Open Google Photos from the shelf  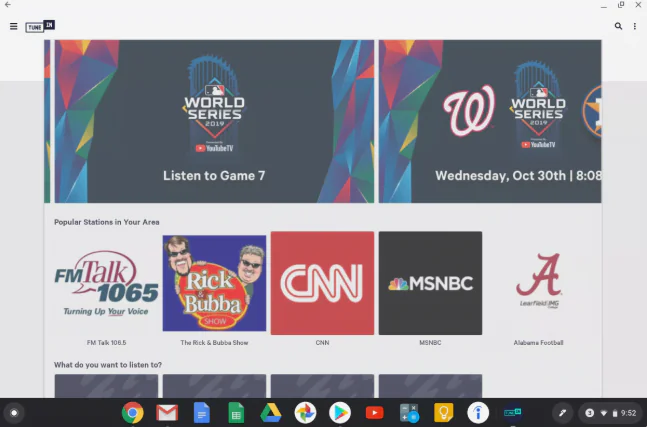pos(305,413)
